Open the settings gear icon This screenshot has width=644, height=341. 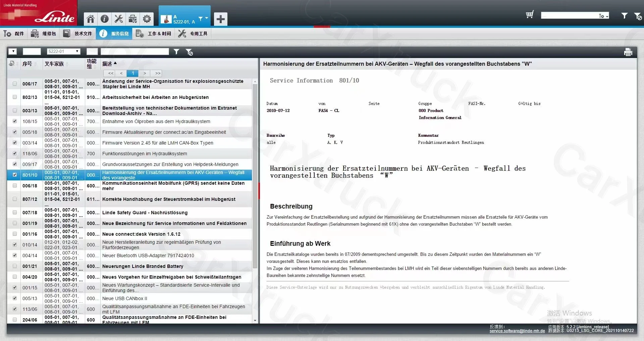click(x=147, y=19)
